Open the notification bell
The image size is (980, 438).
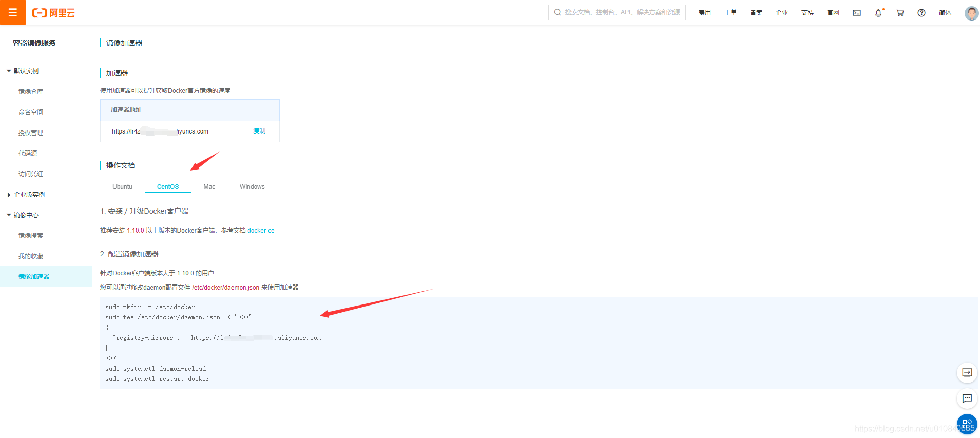[878, 13]
